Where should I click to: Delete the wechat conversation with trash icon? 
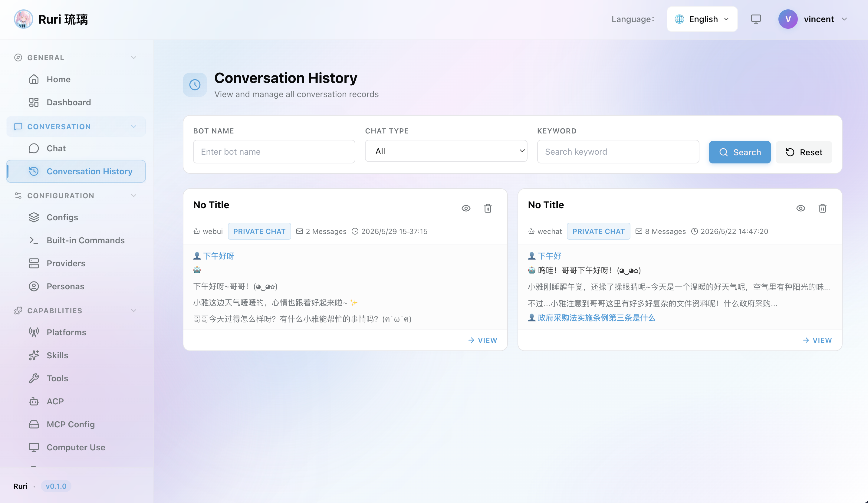[823, 208]
